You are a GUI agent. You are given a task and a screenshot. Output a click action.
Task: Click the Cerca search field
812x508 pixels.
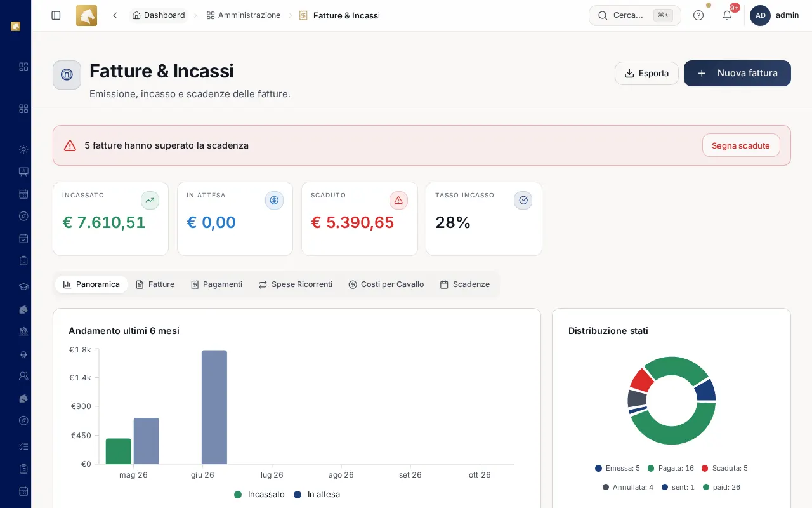pyautogui.click(x=635, y=15)
